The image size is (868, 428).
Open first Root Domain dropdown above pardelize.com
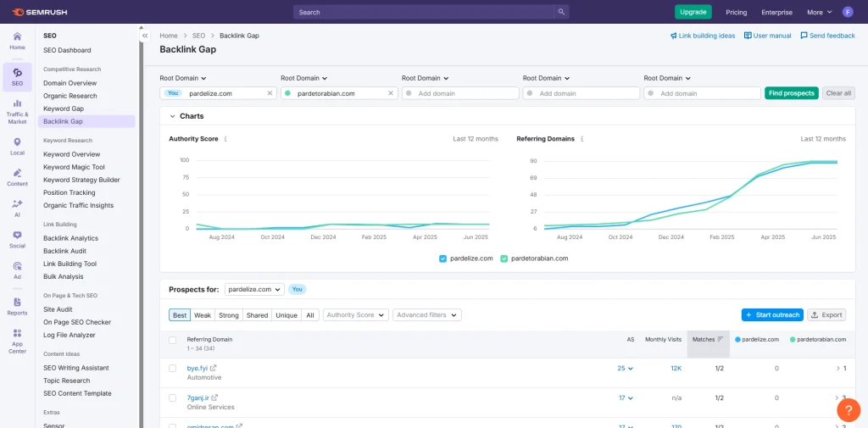pyautogui.click(x=183, y=78)
